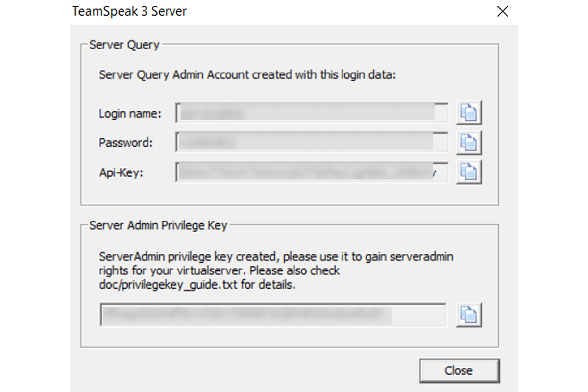Click the "Api-Key:" label
Viewport: 588px width, 392px height.
tap(121, 172)
